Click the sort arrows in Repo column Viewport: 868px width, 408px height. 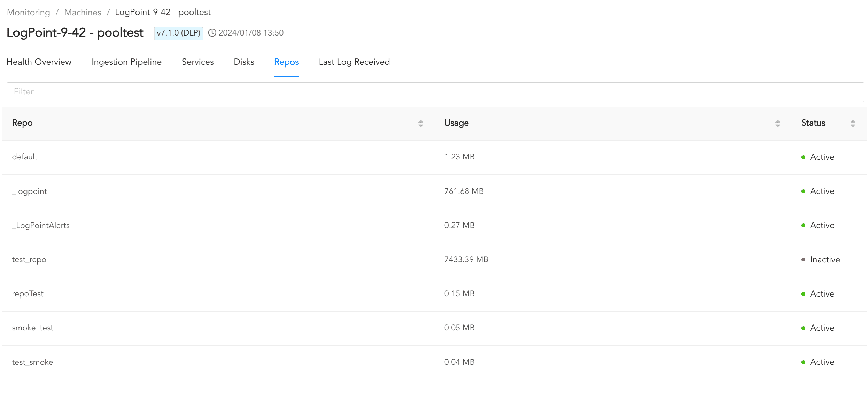coord(420,123)
